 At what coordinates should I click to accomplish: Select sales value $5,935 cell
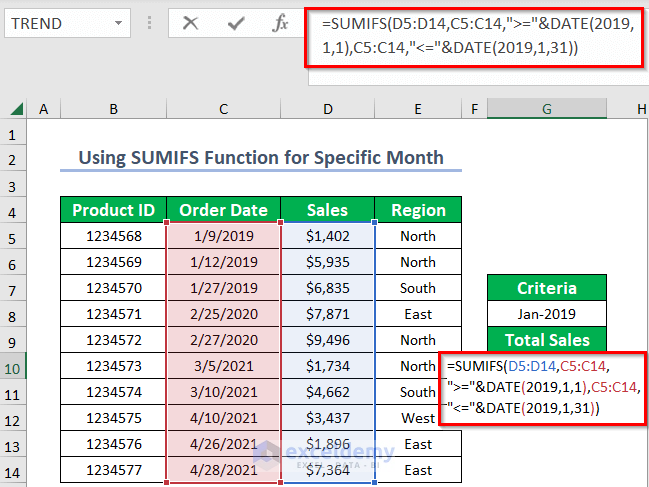[x=328, y=262]
